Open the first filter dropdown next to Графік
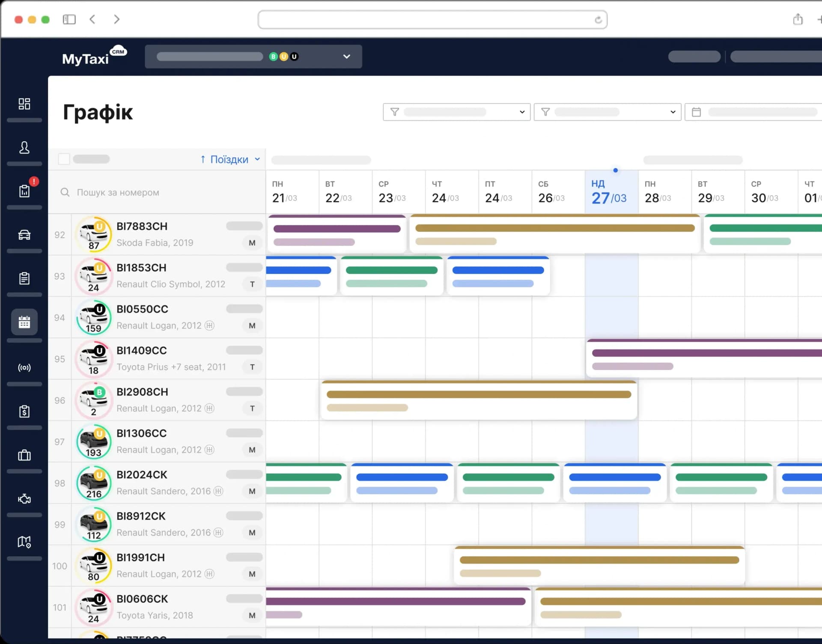Image resolution: width=822 pixels, height=644 pixels. (x=456, y=112)
